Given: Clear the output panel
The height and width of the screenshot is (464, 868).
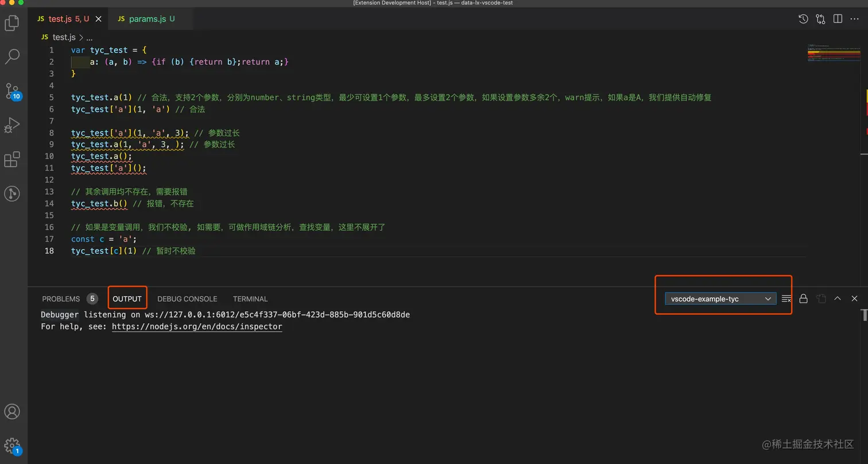Looking at the screenshot, I should coord(786,299).
